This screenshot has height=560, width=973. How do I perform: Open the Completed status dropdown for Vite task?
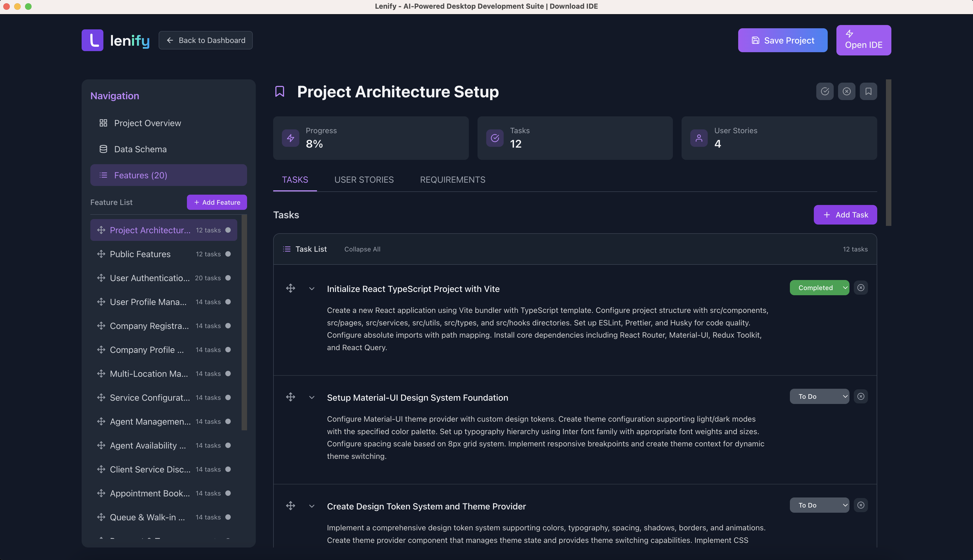820,287
